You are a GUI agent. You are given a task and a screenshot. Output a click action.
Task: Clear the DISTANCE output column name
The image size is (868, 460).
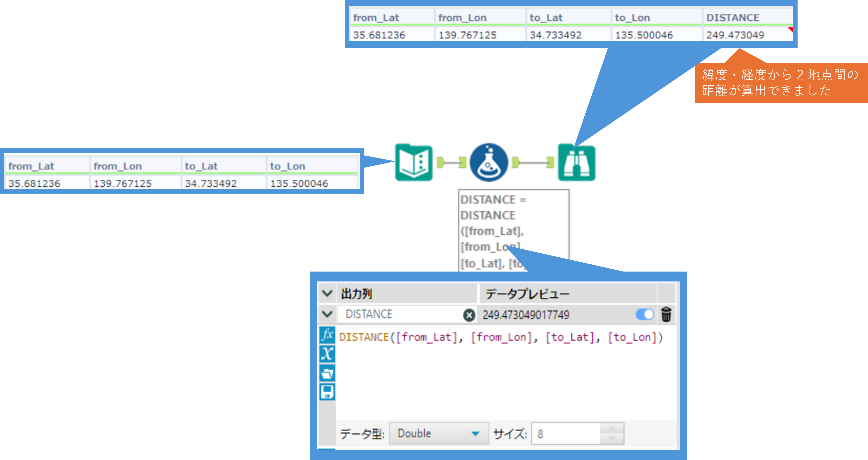tap(469, 315)
